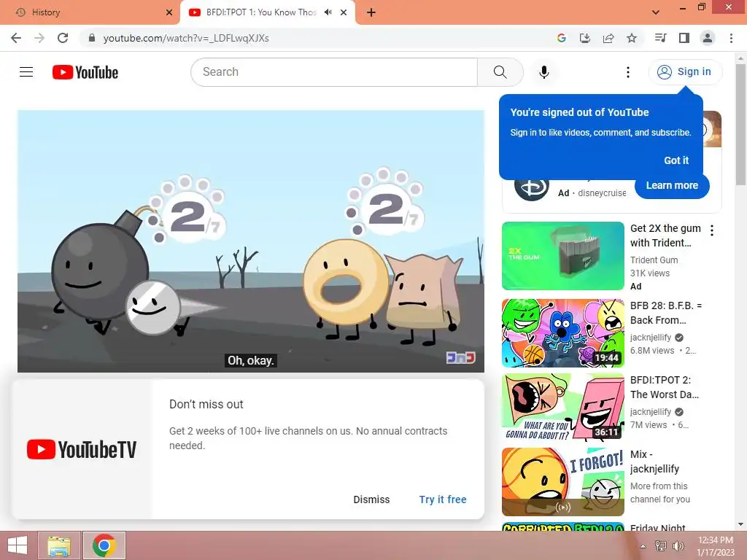Screen dimensions: 747x560
Task: Click Got it on signed-out popup
Action: pyautogui.click(x=676, y=160)
